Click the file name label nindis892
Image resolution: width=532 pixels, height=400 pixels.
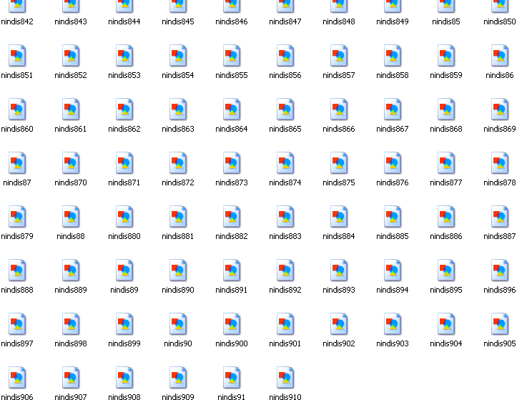coord(285,290)
